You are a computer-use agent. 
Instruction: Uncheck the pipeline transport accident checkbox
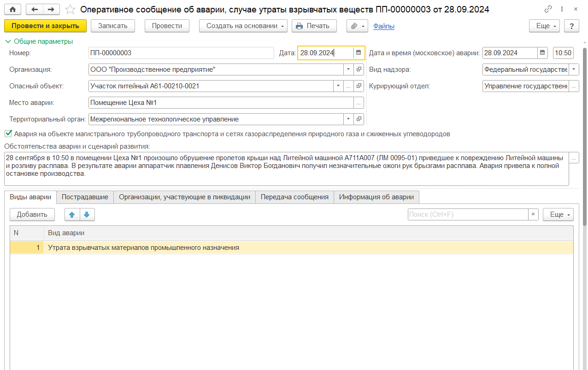pos(8,134)
